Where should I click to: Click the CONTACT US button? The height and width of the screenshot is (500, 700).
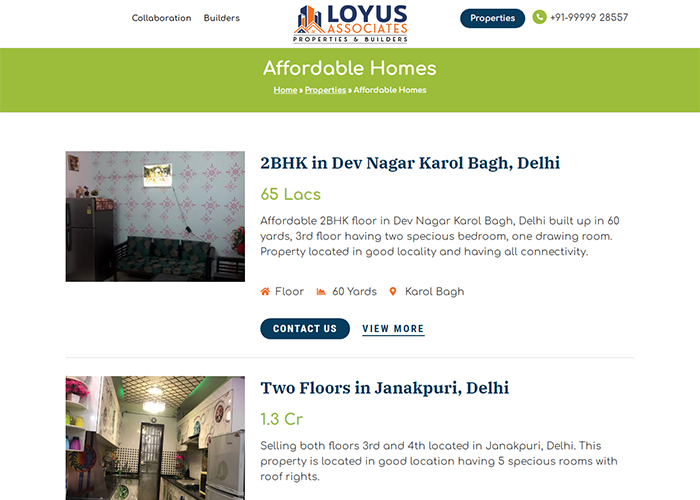[x=305, y=329]
